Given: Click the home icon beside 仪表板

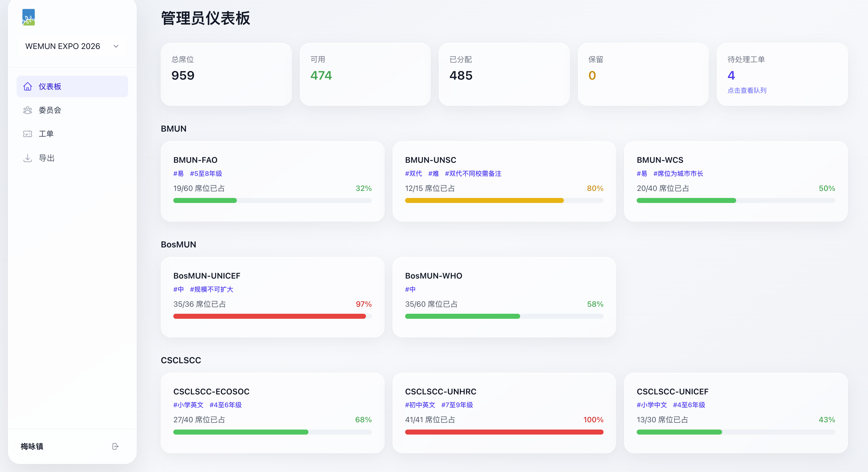Looking at the screenshot, I should click(28, 87).
